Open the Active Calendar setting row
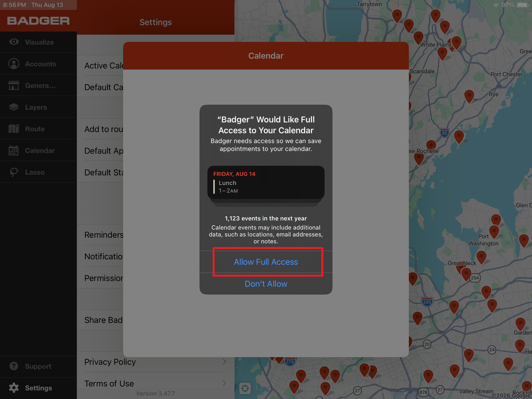Screen dimensions: 532x399 tap(100, 65)
